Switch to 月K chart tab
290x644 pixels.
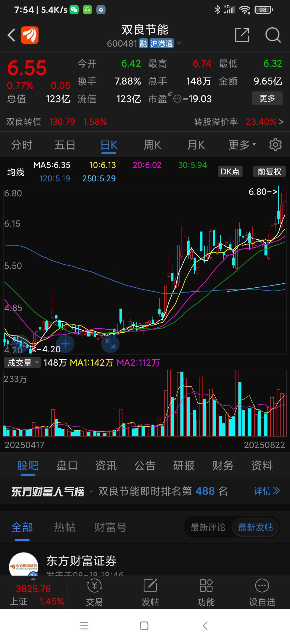coord(196,145)
